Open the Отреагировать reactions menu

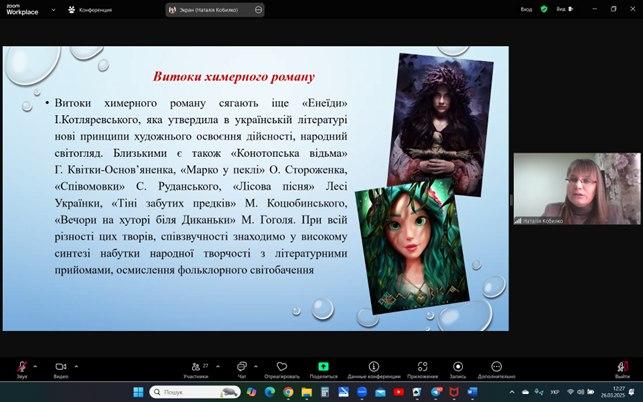tap(281, 368)
